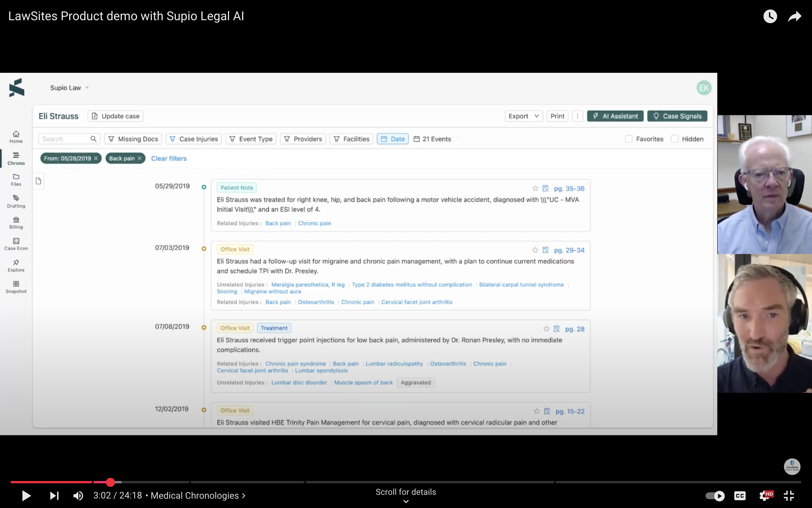This screenshot has height=508, width=812.
Task: Star the 12/02/2019 Office Visit event
Action: [536, 411]
